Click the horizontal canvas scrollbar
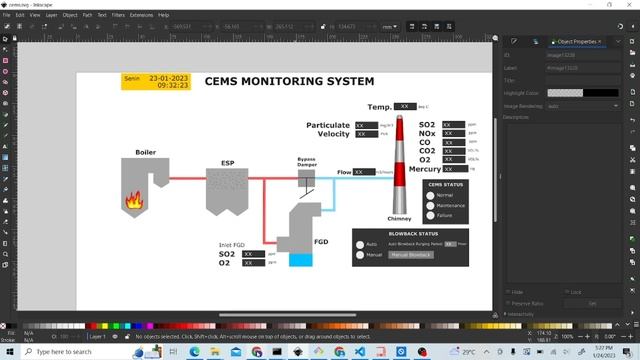The image size is (640, 360). pyautogui.click(x=287, y=315)
